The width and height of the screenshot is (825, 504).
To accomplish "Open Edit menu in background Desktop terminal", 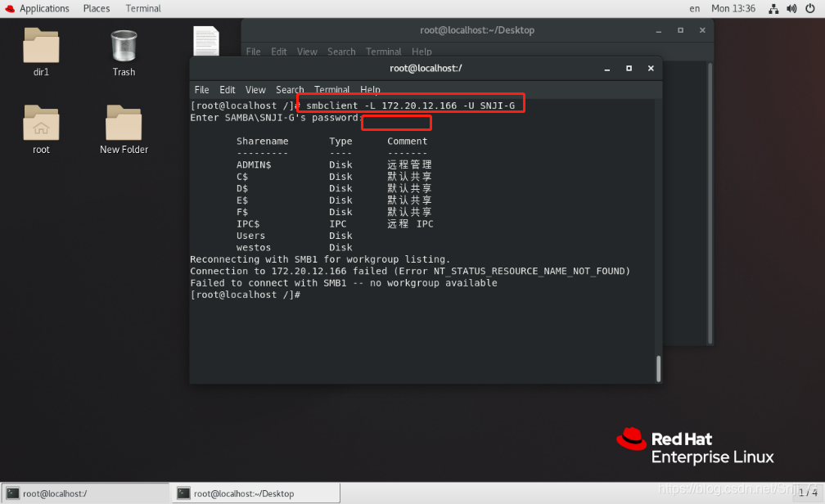I will pos(279,52).
